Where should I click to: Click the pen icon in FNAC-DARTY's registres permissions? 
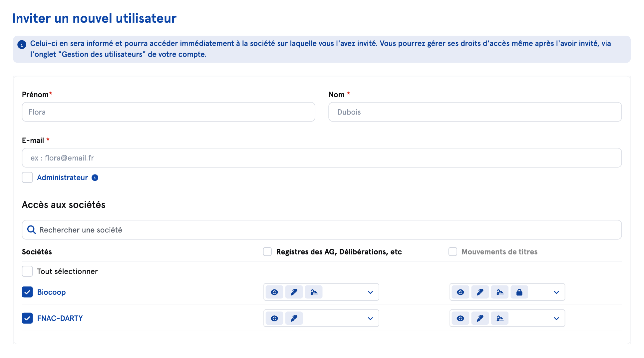pyautogui.click(x=294, y=319)
